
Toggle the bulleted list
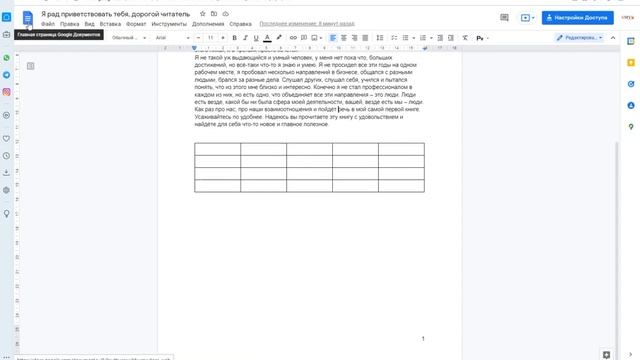click(x=405, y=38)
